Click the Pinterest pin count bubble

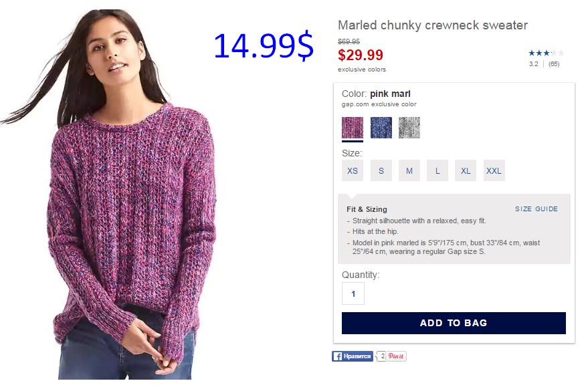(381, 356)
